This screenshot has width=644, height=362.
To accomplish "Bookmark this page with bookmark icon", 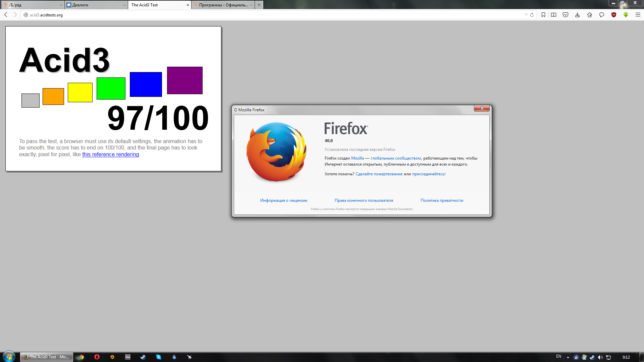I will 543,15.
